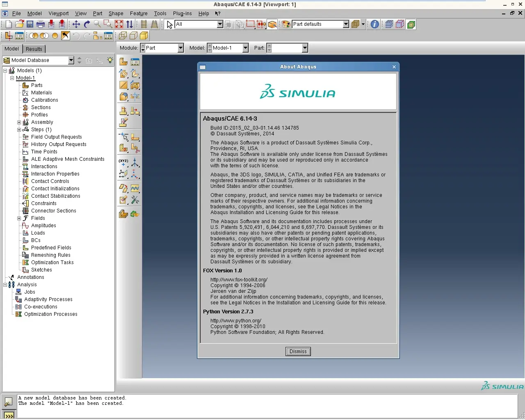Toggle the selection arrow tool
Image resolution: width=525 pixels, height=420 pixels.
pos(169,25)
